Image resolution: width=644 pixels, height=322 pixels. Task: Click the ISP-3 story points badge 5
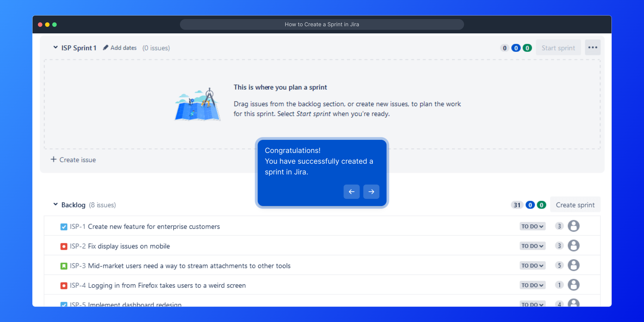tap(559, 266)
